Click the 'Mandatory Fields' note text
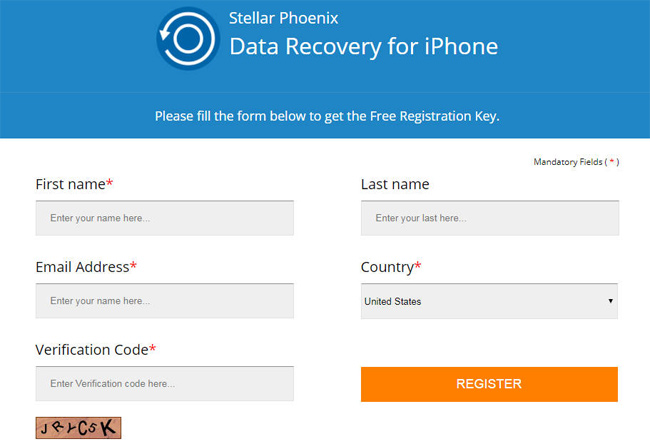The width and height of the screenshot is (650, 444). pyautogui.click(x=567, y=162)
